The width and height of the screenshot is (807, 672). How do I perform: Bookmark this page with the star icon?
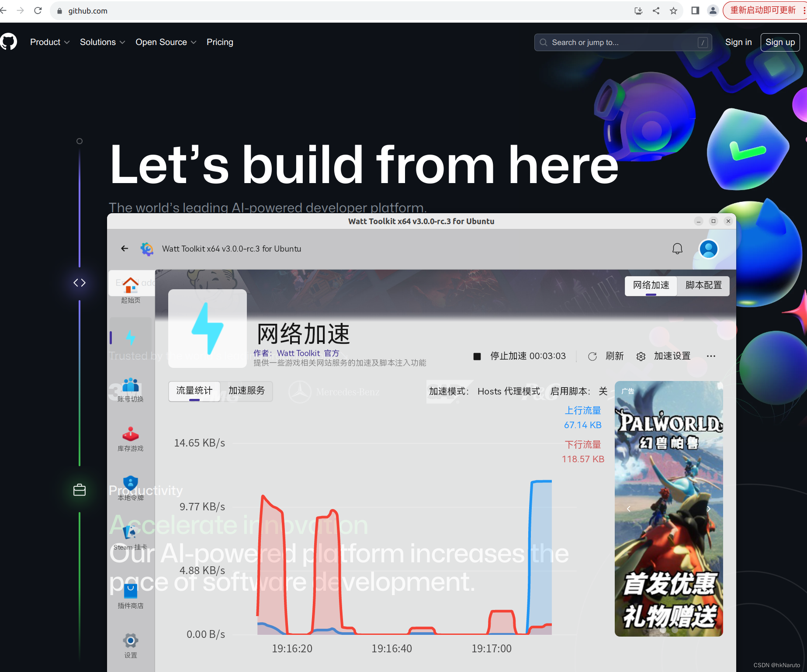(673, 10)
